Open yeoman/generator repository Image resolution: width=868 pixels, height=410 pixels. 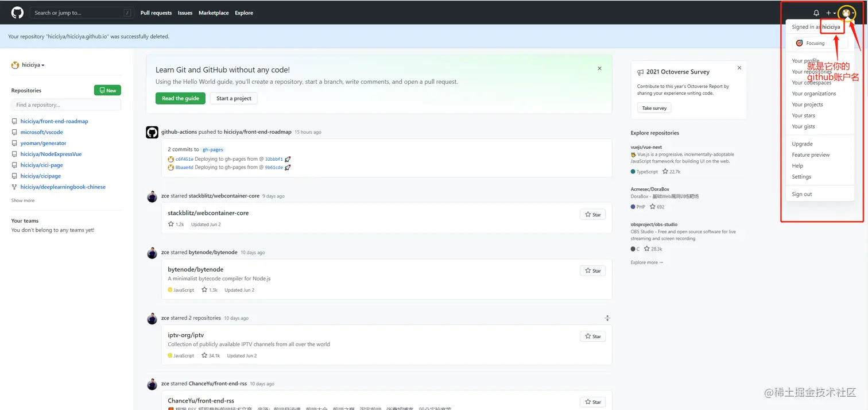coord(44,143)
